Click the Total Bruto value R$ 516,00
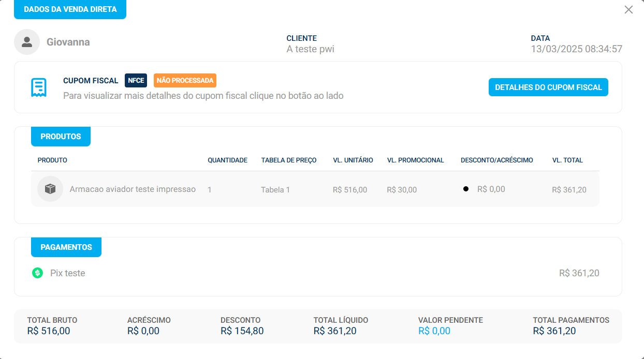Image resolution: width=644 pixels, height=359 pixels. coord(49,331)
